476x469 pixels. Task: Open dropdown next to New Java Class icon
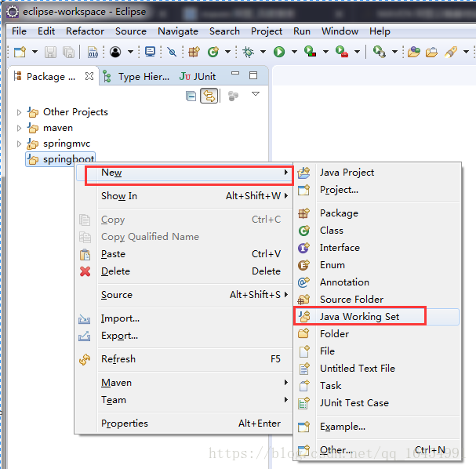(x=227, y=52)
